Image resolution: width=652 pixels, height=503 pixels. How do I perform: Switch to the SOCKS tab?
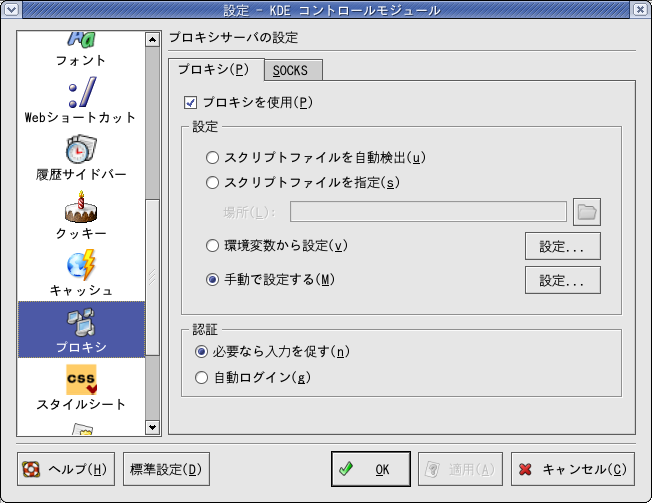(293, 70)
